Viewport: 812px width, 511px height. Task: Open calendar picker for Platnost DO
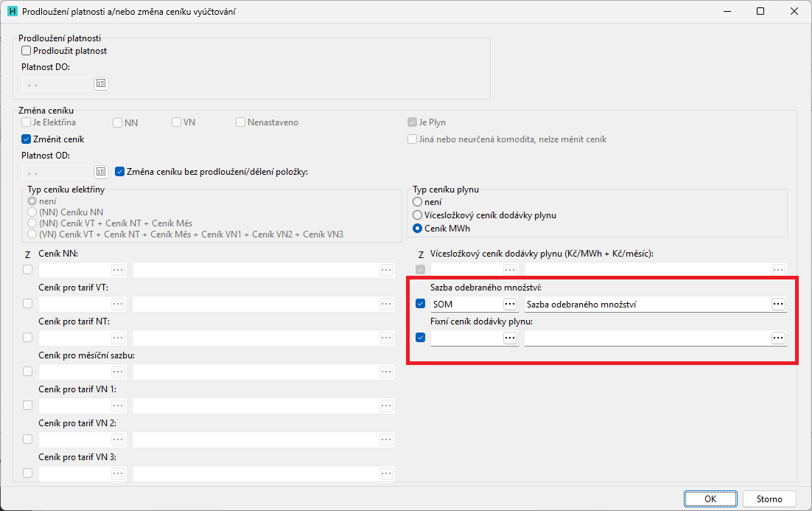(101, 83)
